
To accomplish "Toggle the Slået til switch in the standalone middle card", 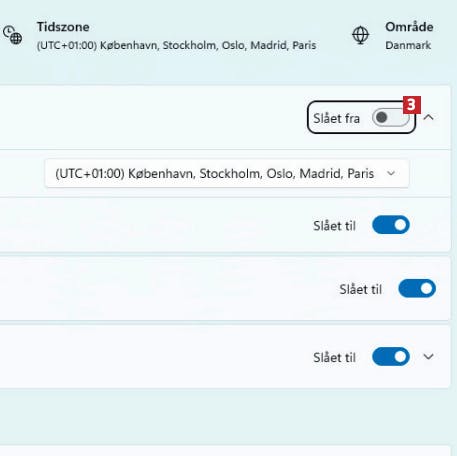I will click(417, 288).
